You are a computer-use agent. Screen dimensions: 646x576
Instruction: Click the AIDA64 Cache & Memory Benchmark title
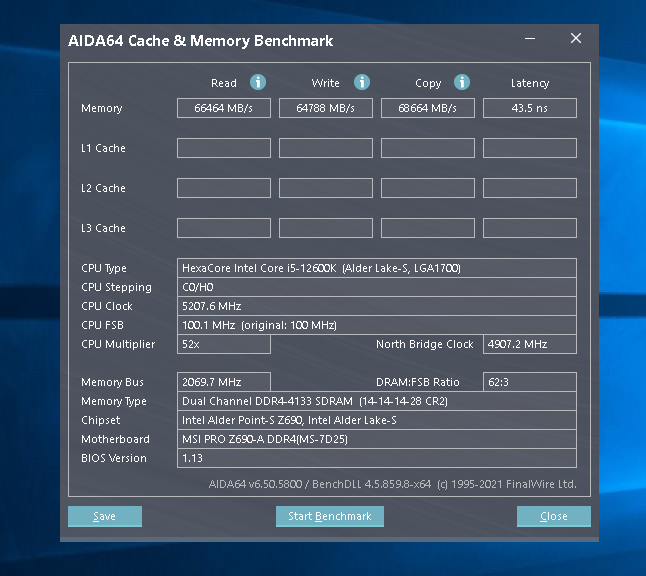[x=201, y=41]
